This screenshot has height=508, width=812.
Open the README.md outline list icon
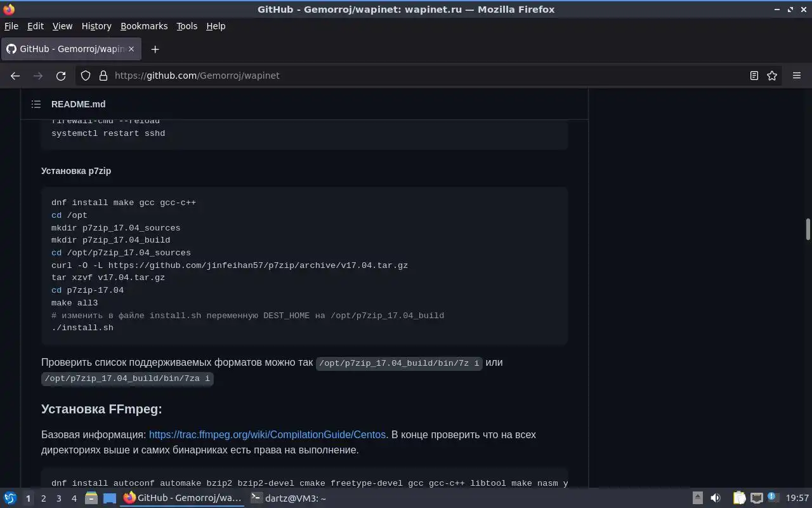click(x=36, y=104)
